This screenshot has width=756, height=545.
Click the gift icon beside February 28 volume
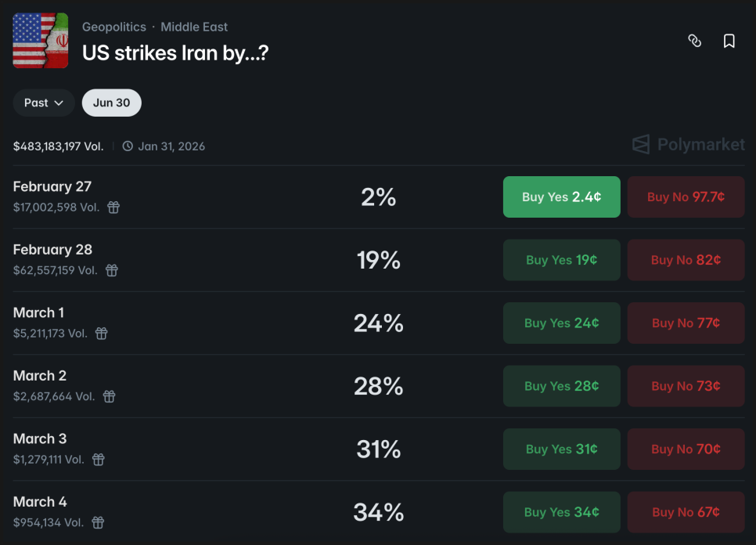(x=112, y=270)
